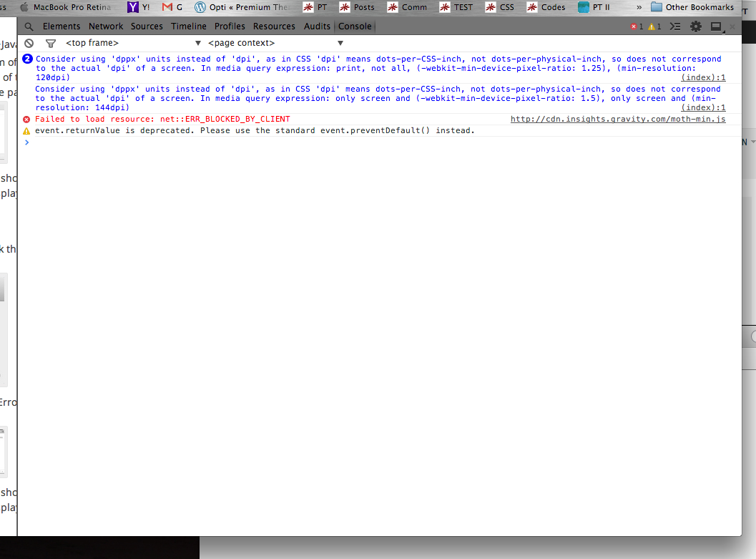Open the page context dropdown
Screen dimensions: 756x559
pyautogui.click(x=275, y=44)
